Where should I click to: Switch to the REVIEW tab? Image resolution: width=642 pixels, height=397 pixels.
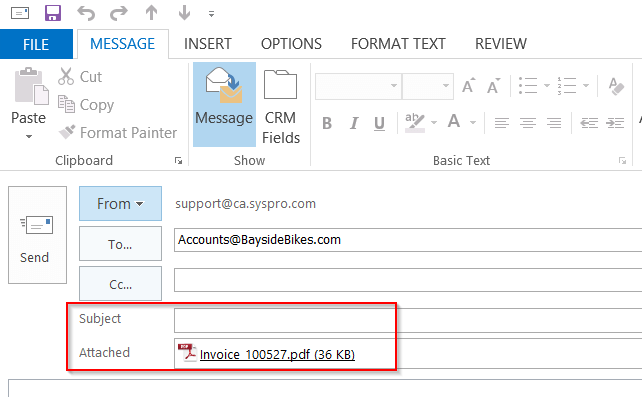coord(501,44)
